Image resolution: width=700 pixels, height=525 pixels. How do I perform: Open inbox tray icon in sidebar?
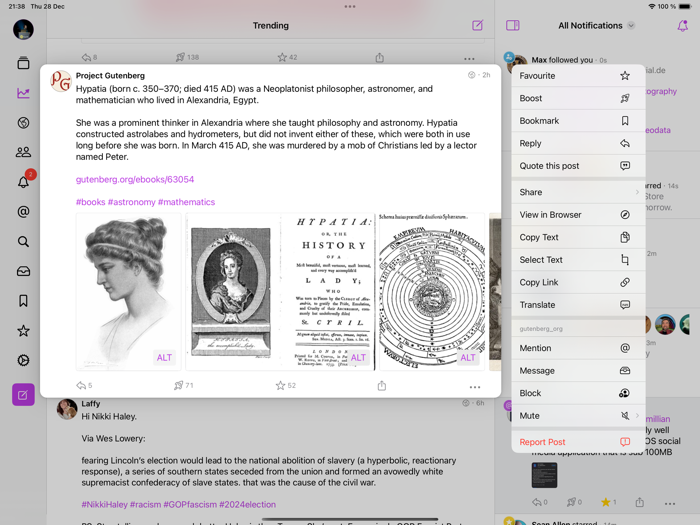23,271
